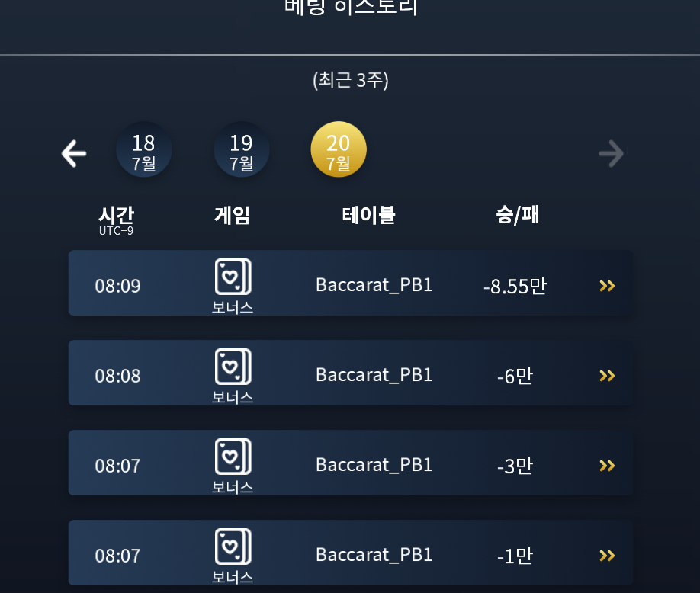The width and height of the screenshot is (700, 593).
Task: Select the 19 7월 date circle
Action: [242, 149]
